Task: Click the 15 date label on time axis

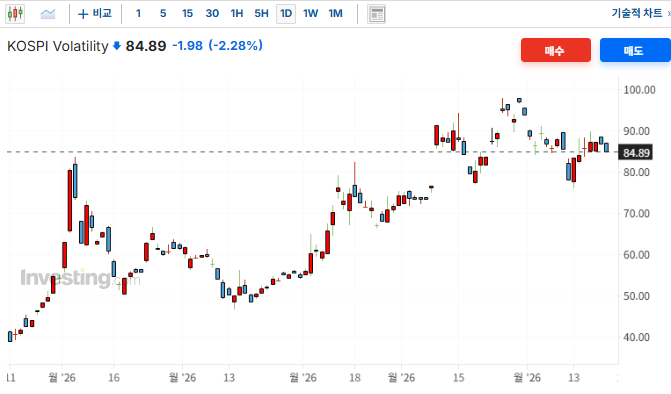Action: click(458, 378)
